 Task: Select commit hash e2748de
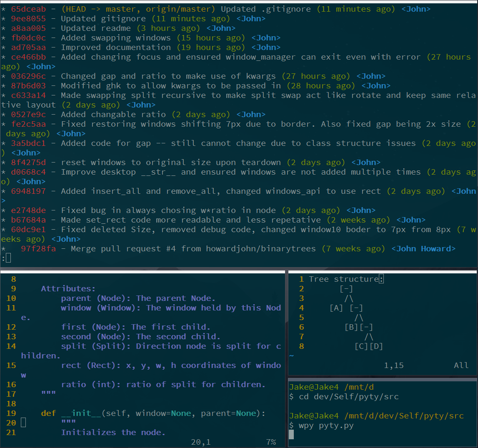pyautogui.click(x=28, y=210)
